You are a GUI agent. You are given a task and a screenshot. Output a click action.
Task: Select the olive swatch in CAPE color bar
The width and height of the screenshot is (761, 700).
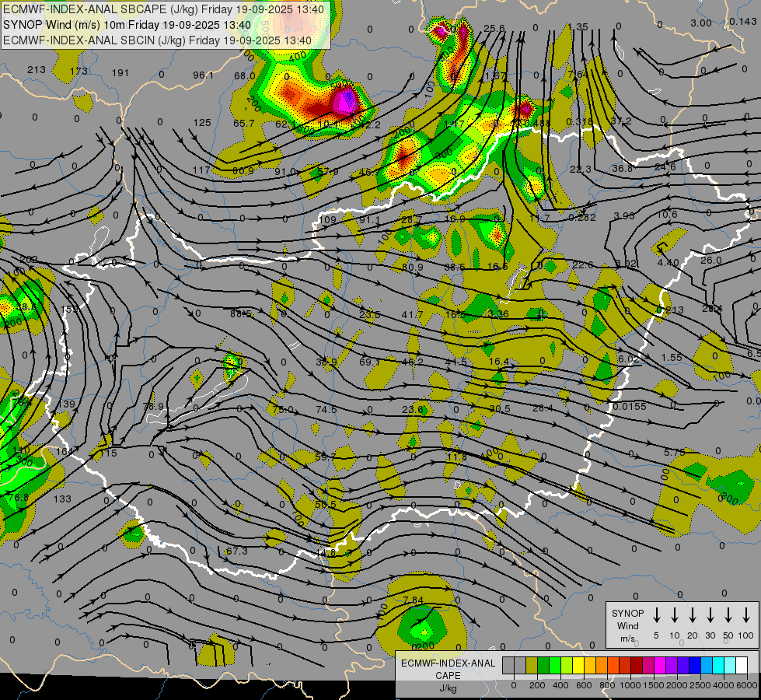[532, 665]
